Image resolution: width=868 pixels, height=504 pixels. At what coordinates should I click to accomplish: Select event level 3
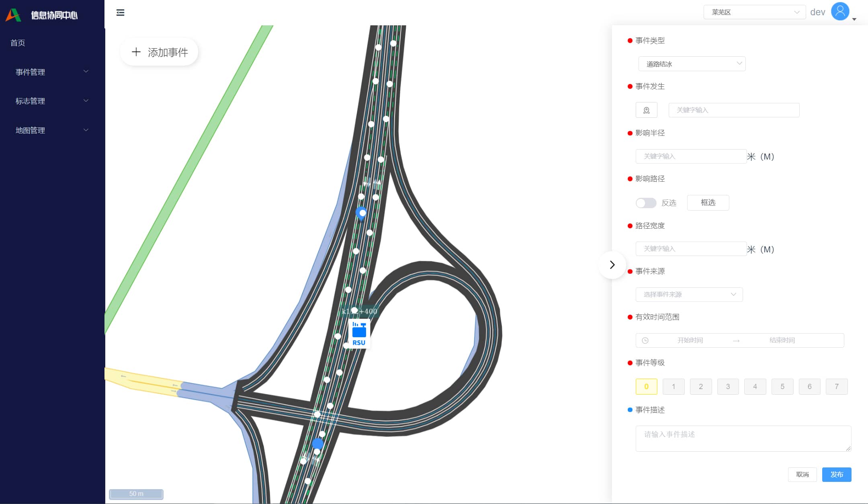pos(728,387)
